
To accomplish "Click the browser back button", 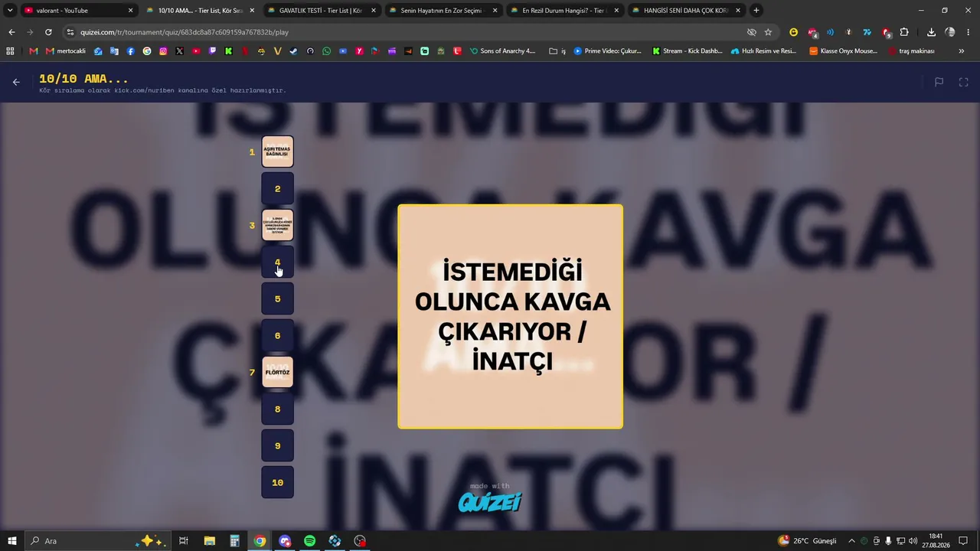I will (x=11, y=32).
